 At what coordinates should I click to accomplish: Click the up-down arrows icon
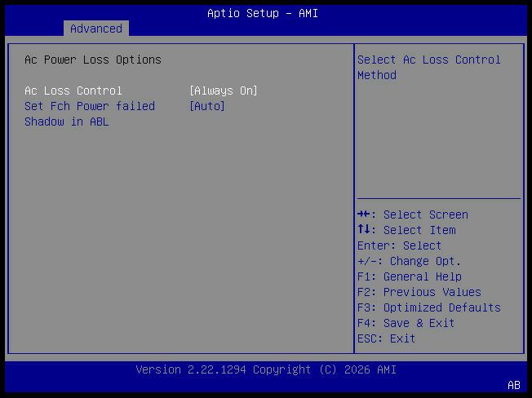pyautogui.click(x=364, y=229)
